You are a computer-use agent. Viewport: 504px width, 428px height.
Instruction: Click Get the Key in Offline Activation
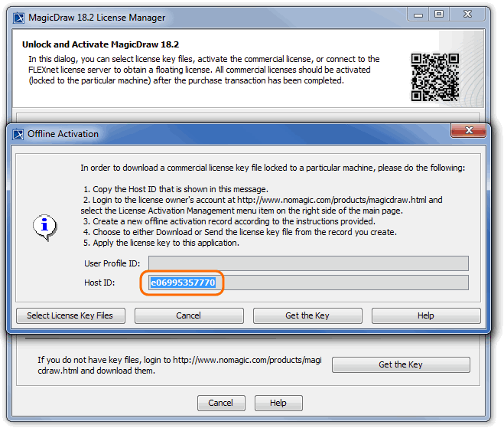coord(307,315)
